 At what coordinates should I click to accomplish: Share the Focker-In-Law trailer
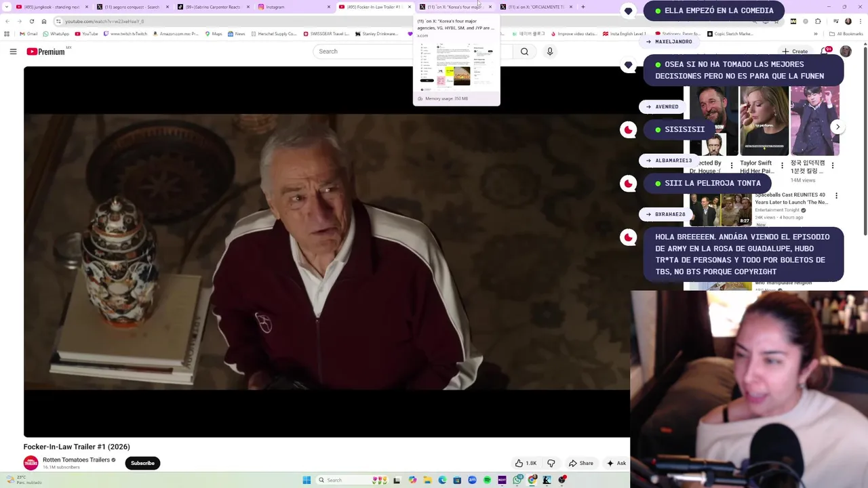coord(580,463)
